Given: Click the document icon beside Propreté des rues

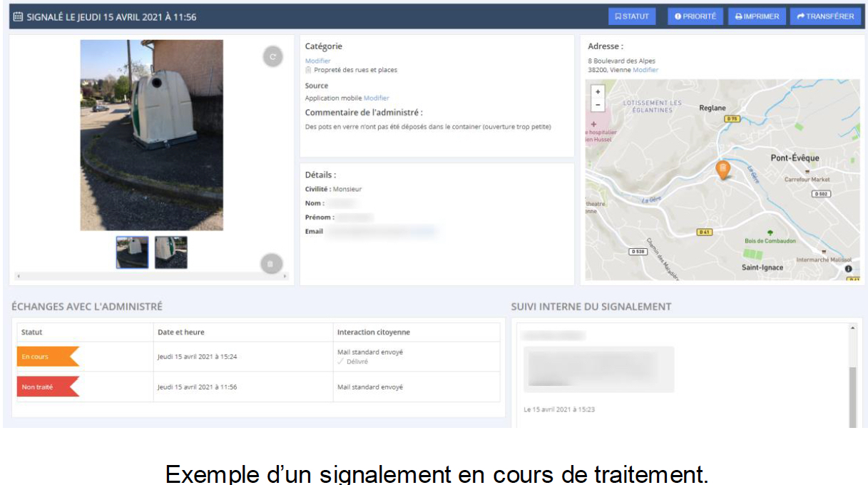Looking at the screenshot, I should [x=308, y=70].
